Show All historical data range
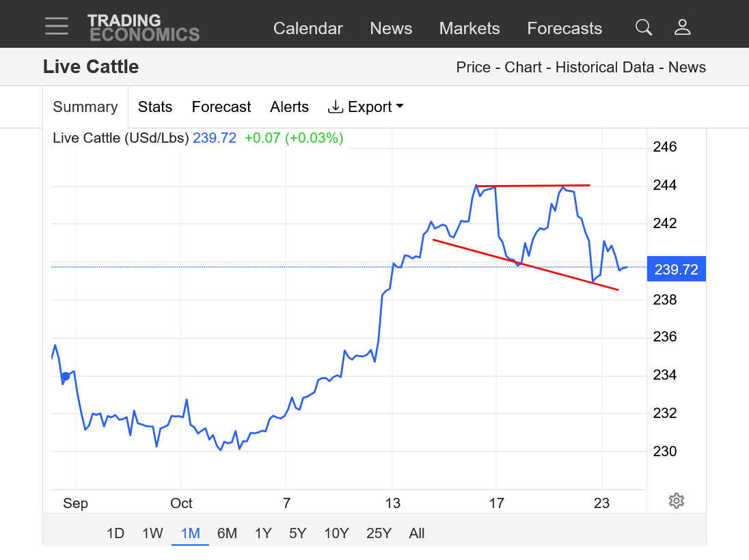The image size is (749, 560). click(x=417, y=533)
